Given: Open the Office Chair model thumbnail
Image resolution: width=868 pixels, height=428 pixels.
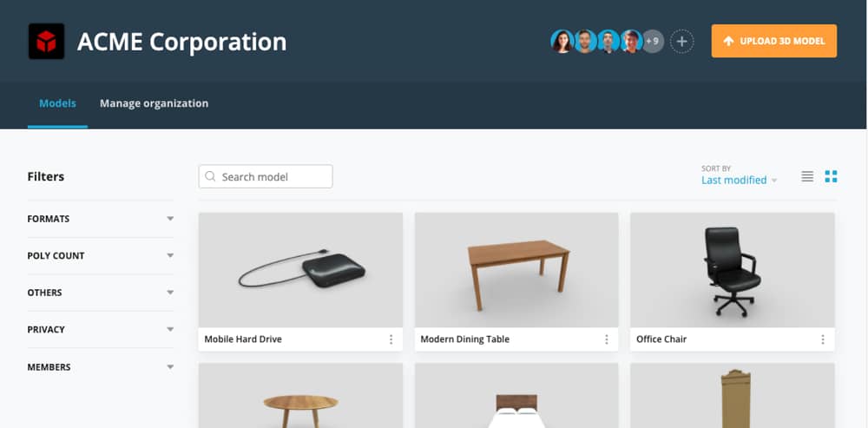Looking at the screenshot, I should pyautogui.click(x=733, y=270).
